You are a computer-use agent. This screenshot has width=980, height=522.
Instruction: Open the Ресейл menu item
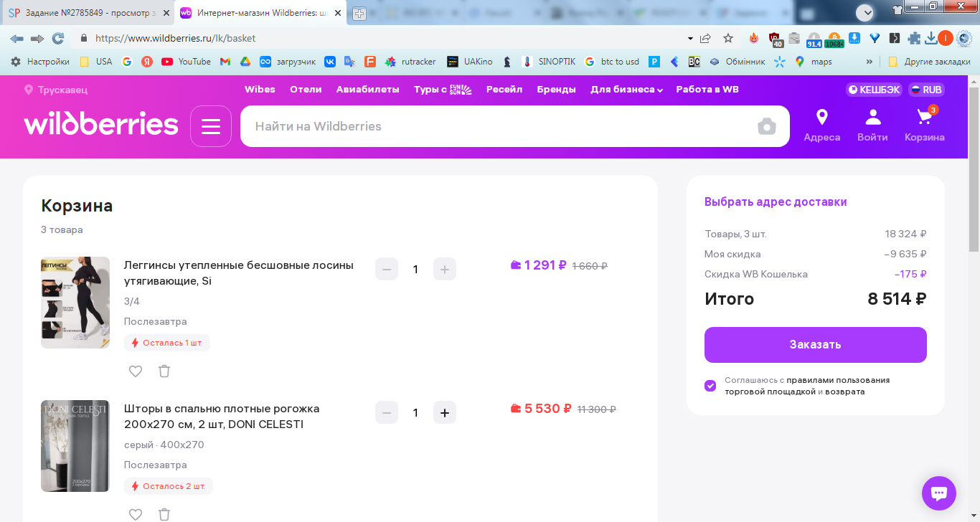[504, 90]
